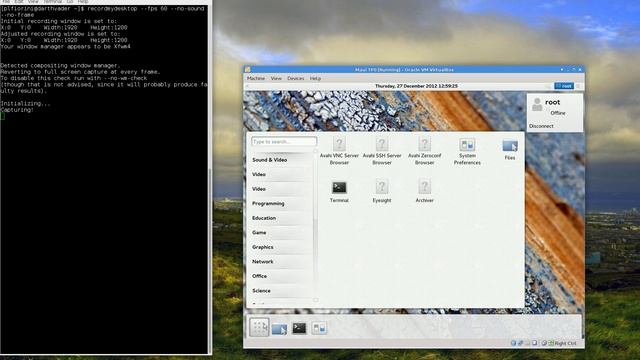Image resolution: width=640 pixels, height=360 pixels.
Task: Click the 'Type to search...' field
Action: tap(284, 142)
